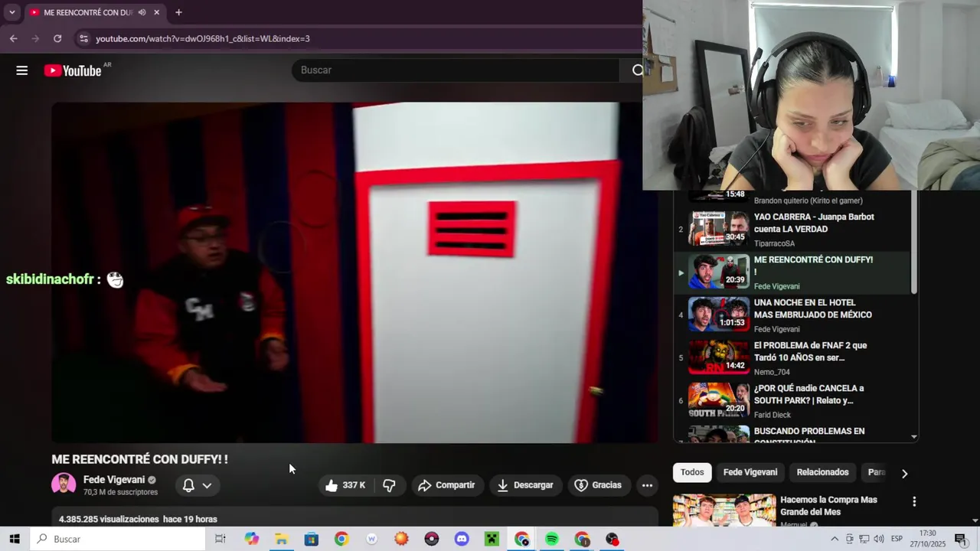
Task: Open a new browser tab with plus
Action: click(x=178, y=12)
